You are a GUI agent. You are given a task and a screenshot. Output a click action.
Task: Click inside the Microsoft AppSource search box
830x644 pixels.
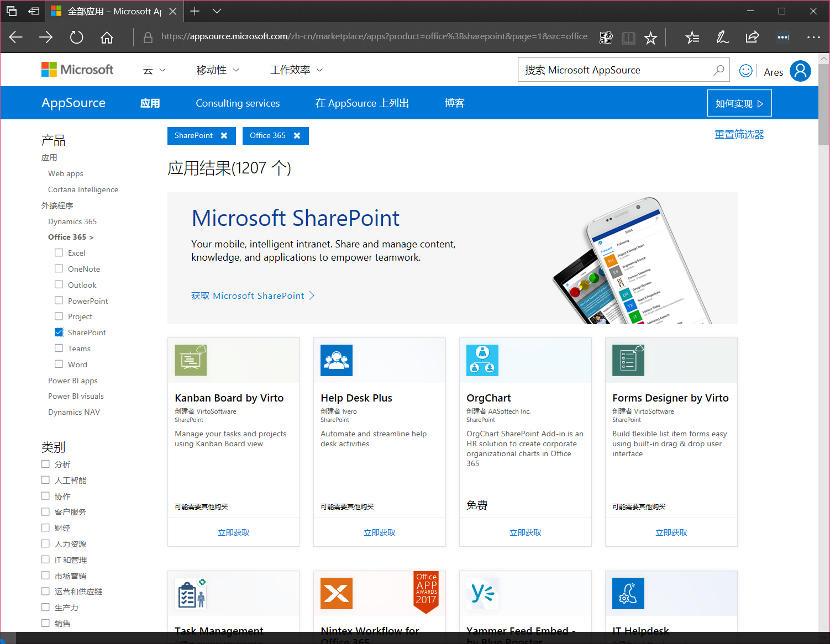pyautogui.click(x=608, y=70)
